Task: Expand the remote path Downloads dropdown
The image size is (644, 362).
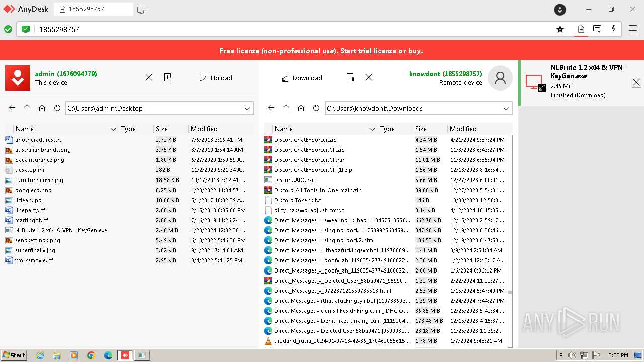Action: 506,108
